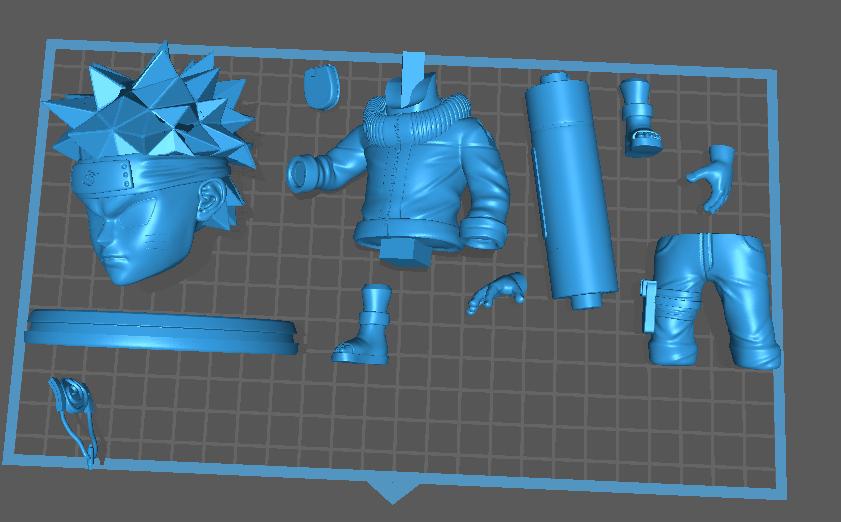Select the headband straps part at plate corner
This screenshot has width=841, height=522.
[74, 421]
